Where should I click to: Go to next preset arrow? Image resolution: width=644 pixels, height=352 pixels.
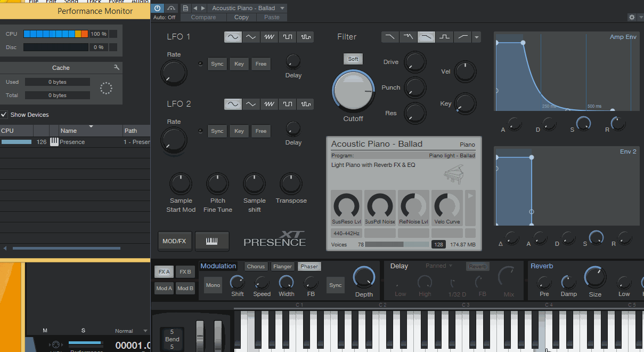pyautogui.click(x=202, y=8)
